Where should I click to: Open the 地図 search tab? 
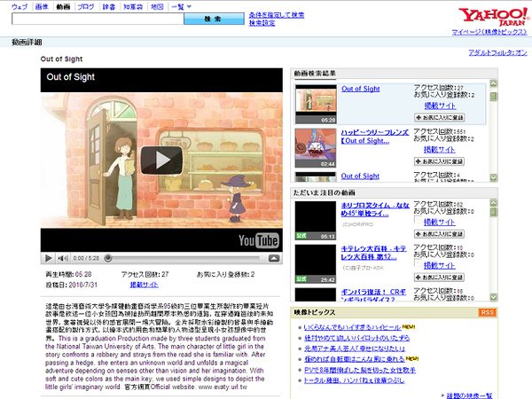157,6
